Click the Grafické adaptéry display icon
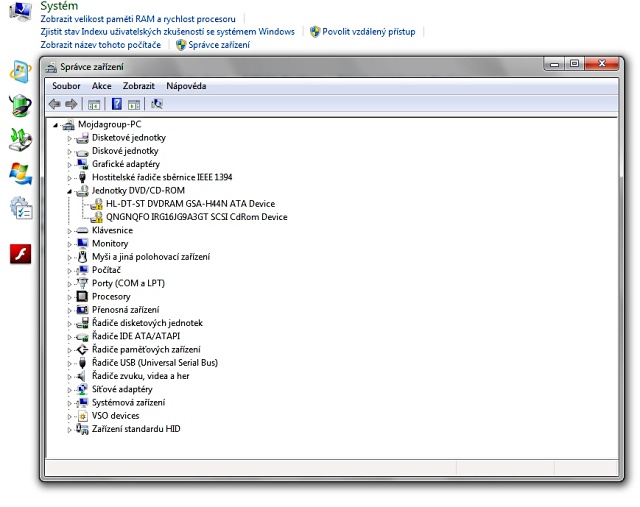This screenshot has width=640, height=507. point(82,164)
